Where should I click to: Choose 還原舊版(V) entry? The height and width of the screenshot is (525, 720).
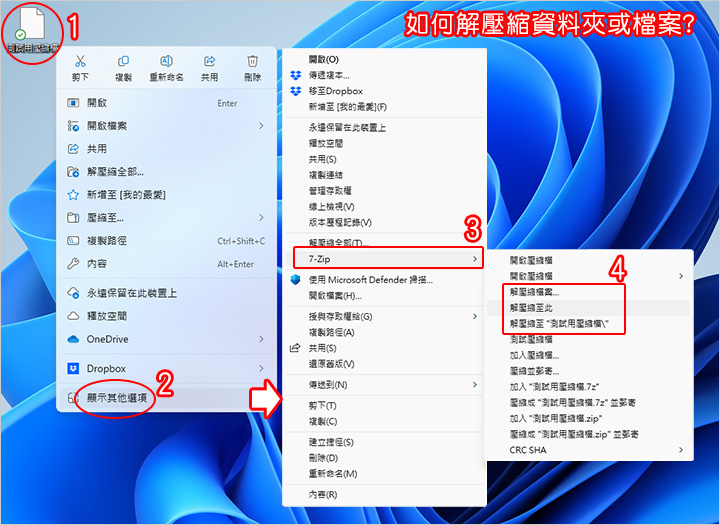tap(332, 364)
